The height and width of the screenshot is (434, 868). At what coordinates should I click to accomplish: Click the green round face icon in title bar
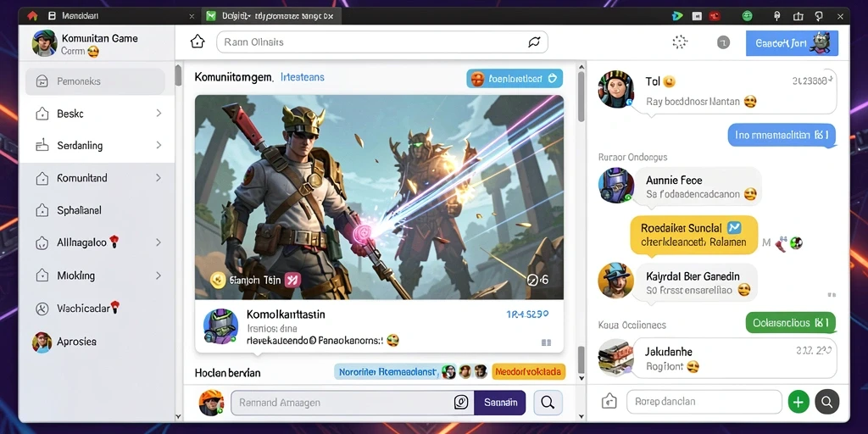pyautogui.click(x=748, y=16)
